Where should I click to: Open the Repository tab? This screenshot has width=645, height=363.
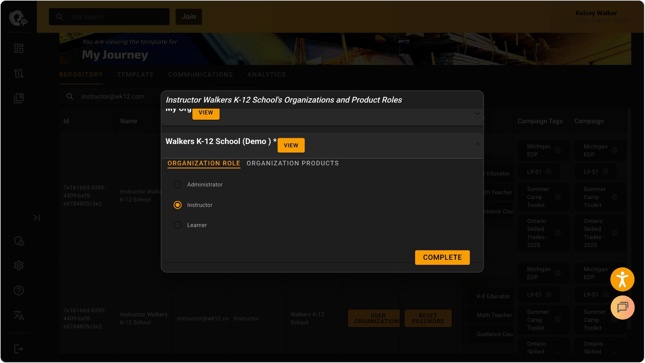81,74
